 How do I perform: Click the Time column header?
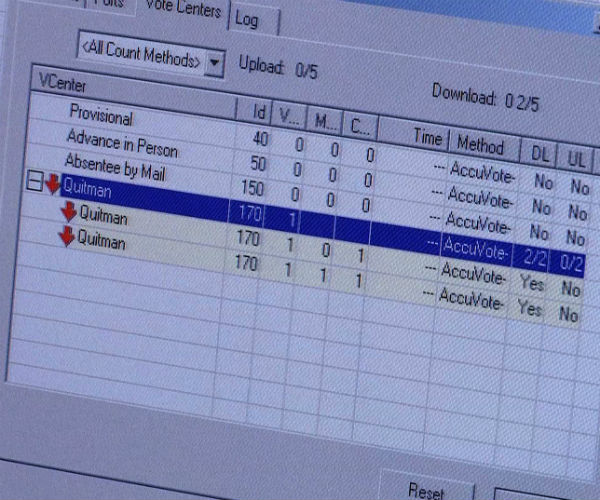(426, 139)
